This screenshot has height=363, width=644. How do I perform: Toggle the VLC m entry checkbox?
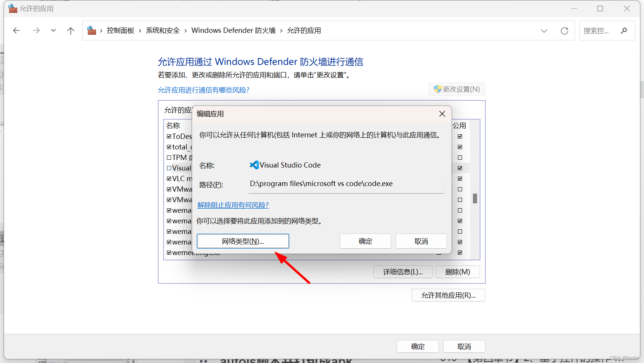169,178
